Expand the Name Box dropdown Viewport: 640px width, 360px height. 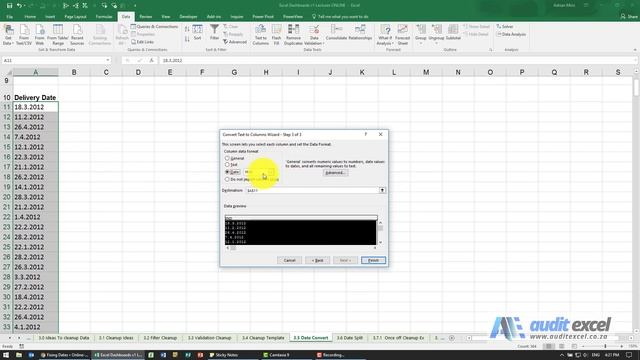[x=108, y=60]
